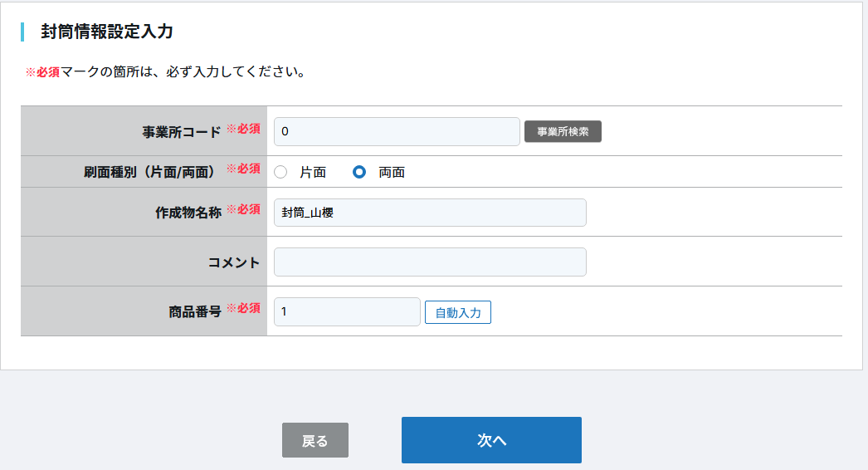Click the ※必須 mark beside 商品番号
Screen dimensions: 868x470
[x=244, y=309]
